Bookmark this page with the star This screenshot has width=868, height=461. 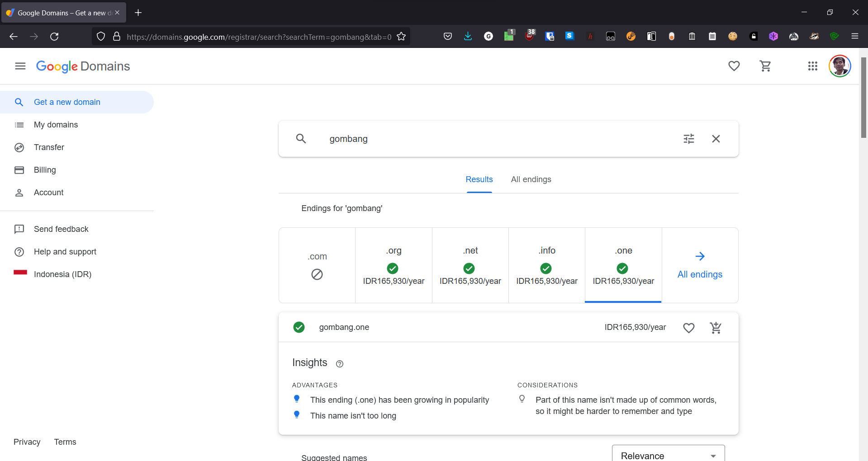pyautogui.click(x=401, y=37)
